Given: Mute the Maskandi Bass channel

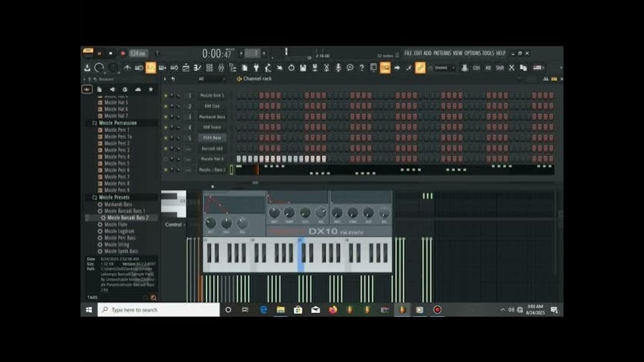Looking at the screenshot, I should pyautogui.click(x=166, y=117).
